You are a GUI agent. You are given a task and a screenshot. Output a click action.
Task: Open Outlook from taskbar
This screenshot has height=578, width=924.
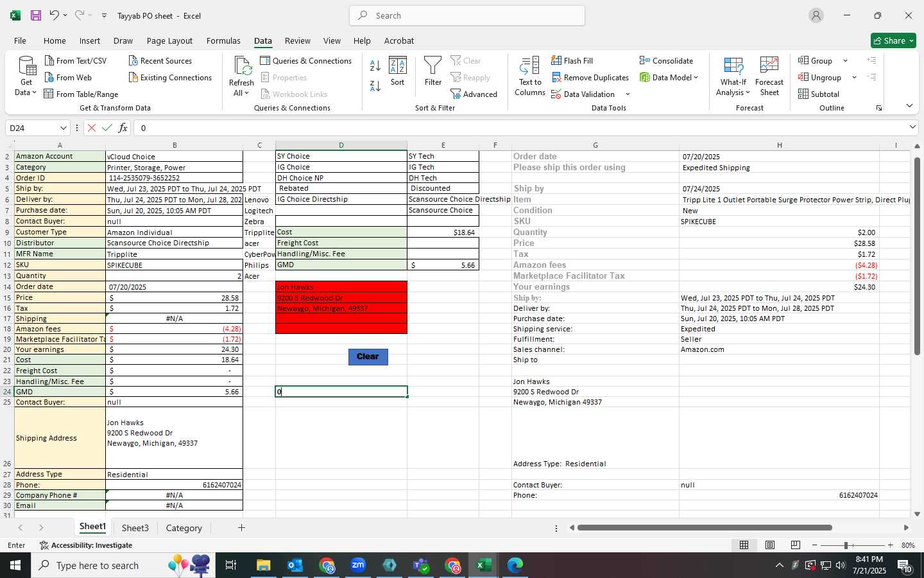click(295, 565)
